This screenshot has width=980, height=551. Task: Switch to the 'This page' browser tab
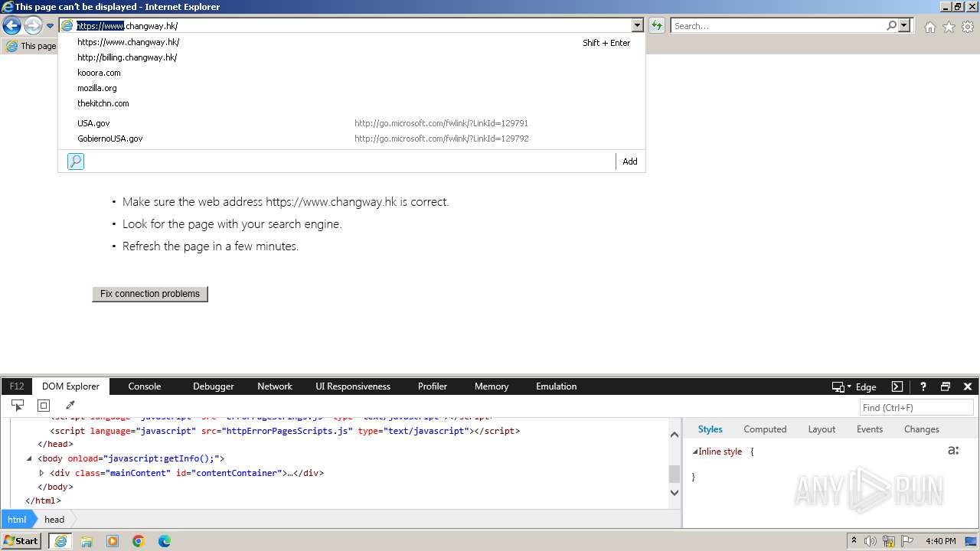click(x=31, y=46)
